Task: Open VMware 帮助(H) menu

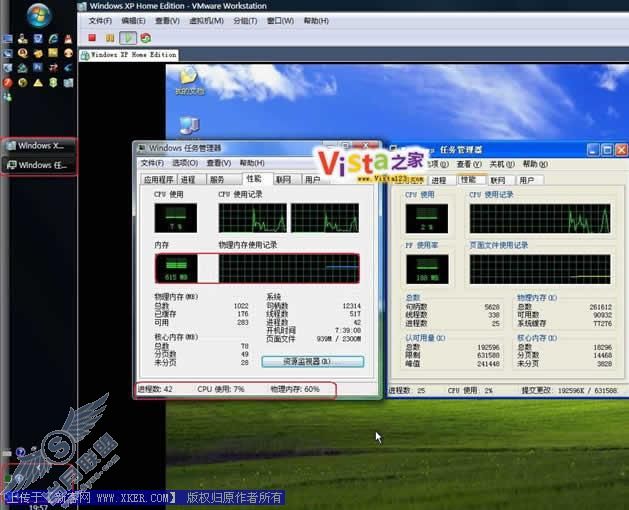Action: click(316, 21)
